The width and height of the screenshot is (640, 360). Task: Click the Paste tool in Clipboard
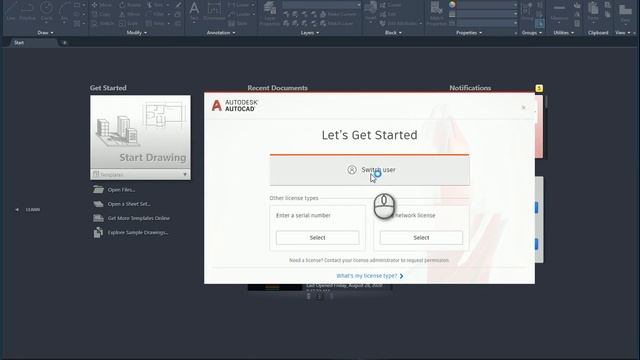point(593,11)
